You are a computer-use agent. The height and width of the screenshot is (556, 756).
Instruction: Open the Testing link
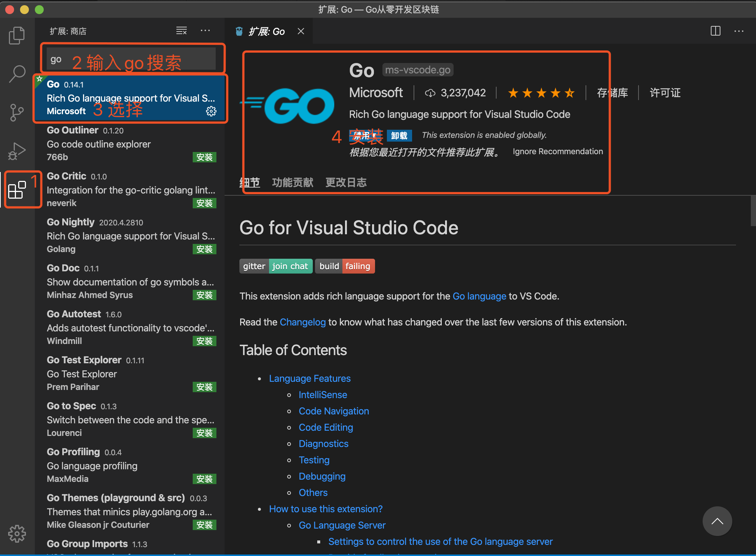click(x=314, y=460)
